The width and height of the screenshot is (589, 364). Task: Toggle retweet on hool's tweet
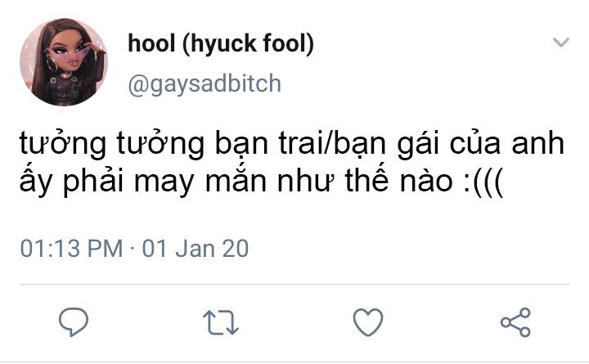221,322
